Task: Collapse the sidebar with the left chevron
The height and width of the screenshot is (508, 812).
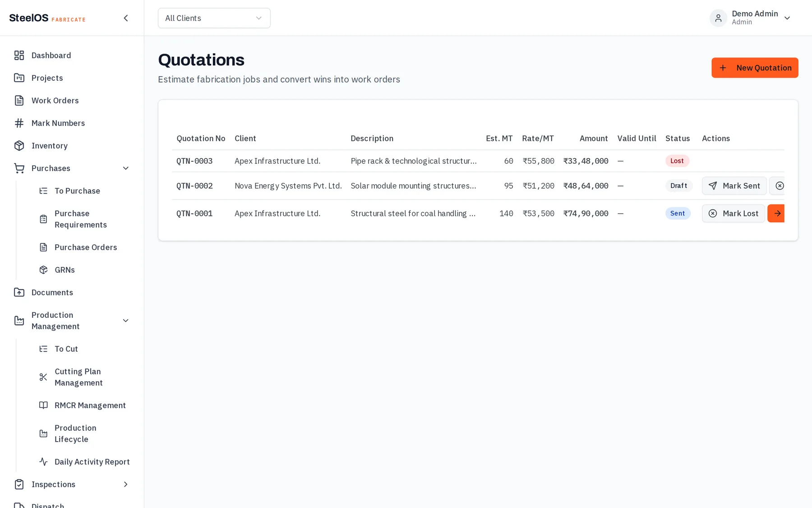Action: point(126,18)
